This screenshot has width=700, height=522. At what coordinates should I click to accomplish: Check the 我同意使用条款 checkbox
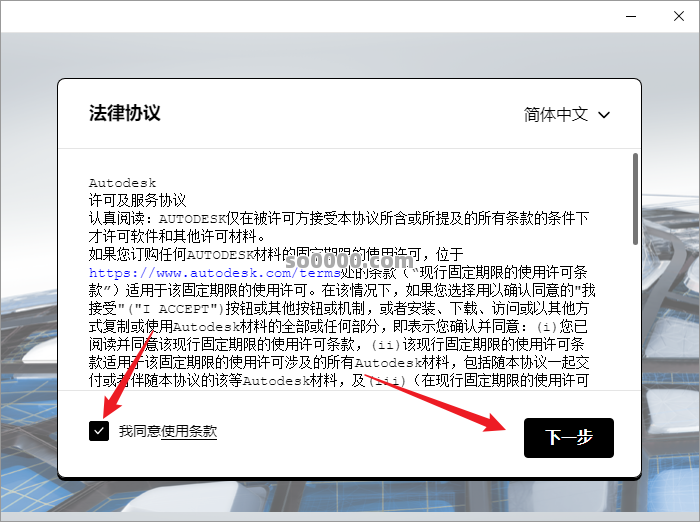(98, 431)
